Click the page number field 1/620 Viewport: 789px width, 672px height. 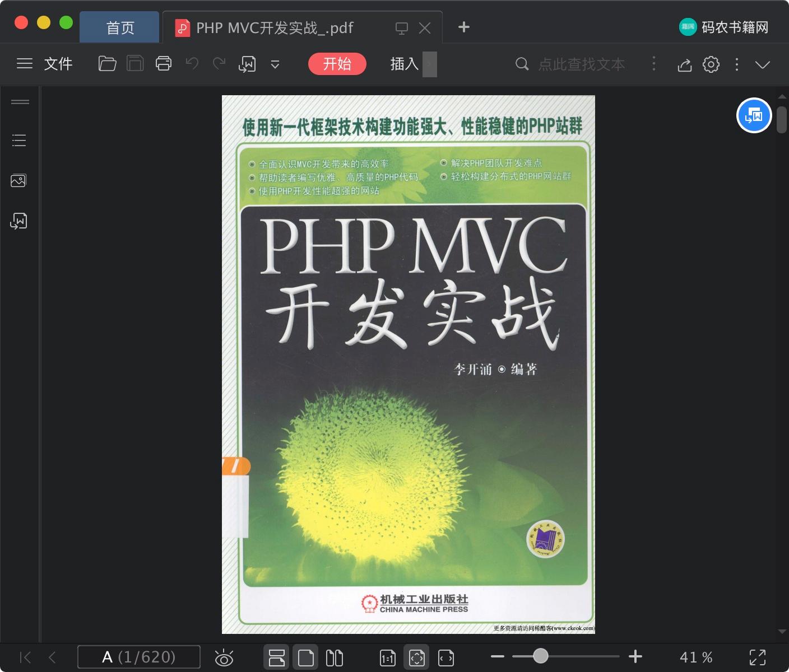point(139,657)
